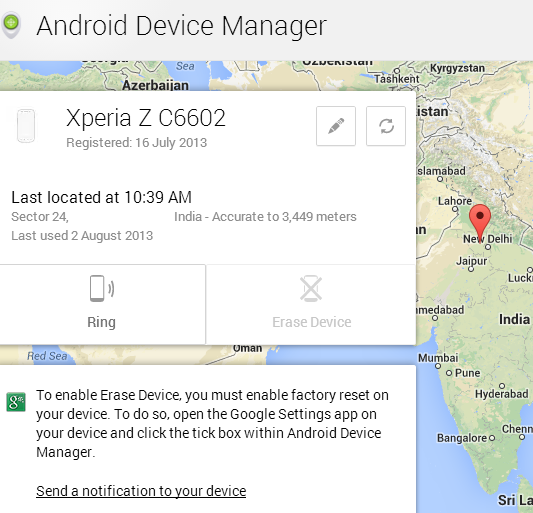The width and height of the screenshot is (533, 513).
Task: Select the Xperia Z C6602 device name
Action: pos(146,118)
